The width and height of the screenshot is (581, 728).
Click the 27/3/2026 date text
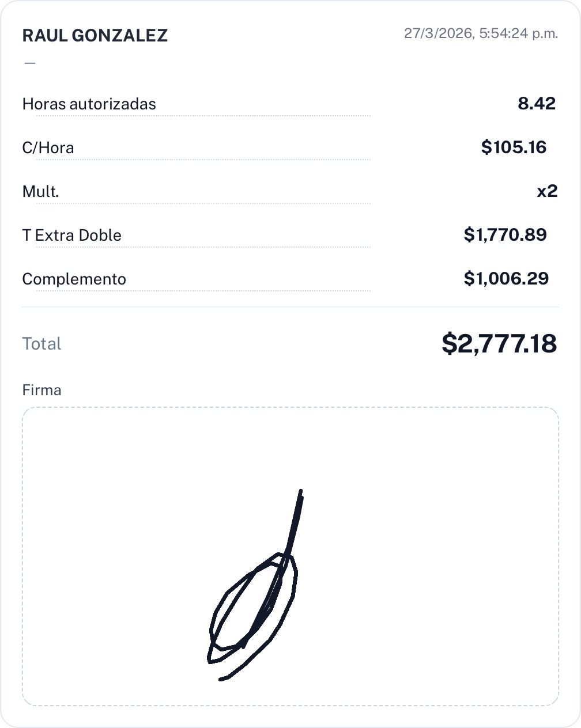437,33
